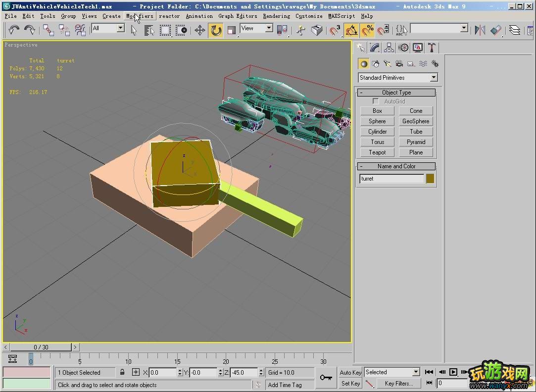Image resolution: width=536 pixels, height=392 pixels.
Task: Toggle the Selection Lock padlock
Action: tap(122, 372)
